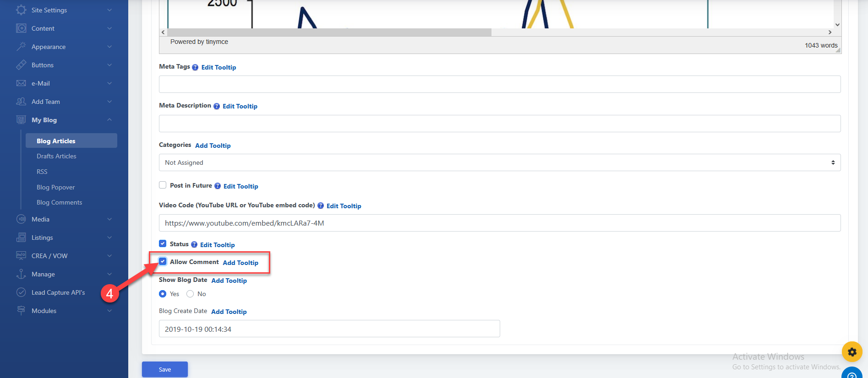Select No for Show Blog Date
Screen dimensions: 868x378
[x=190, y=294]
